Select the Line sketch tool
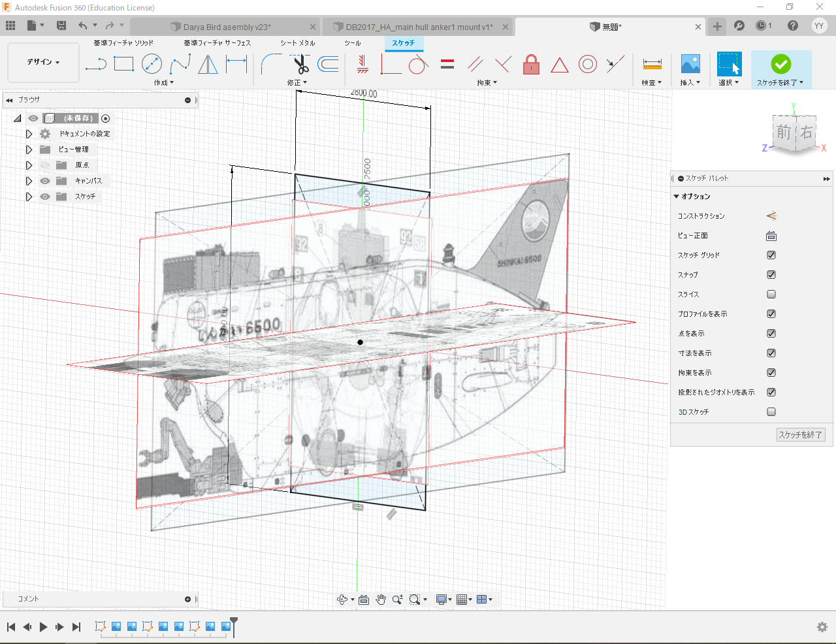Image resolution: width=836 pixels, height=644 pixels. (96, 64)
